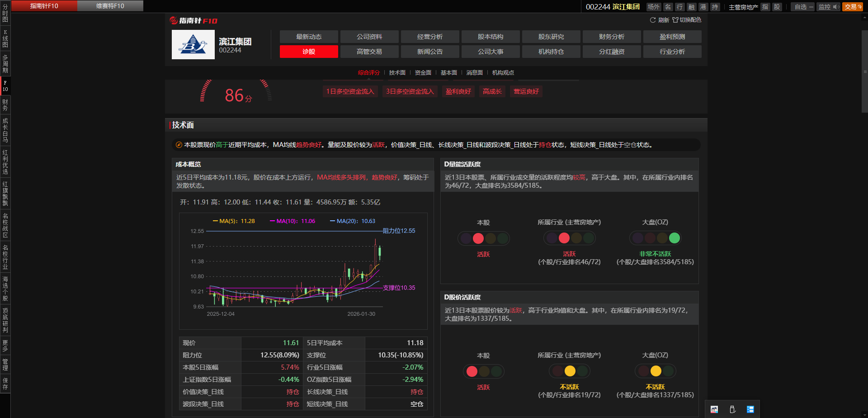Click the blue list-view tray icon
The width and height of the screenshot is (868, 418).
pyautogui.click(x=750, y=409)
